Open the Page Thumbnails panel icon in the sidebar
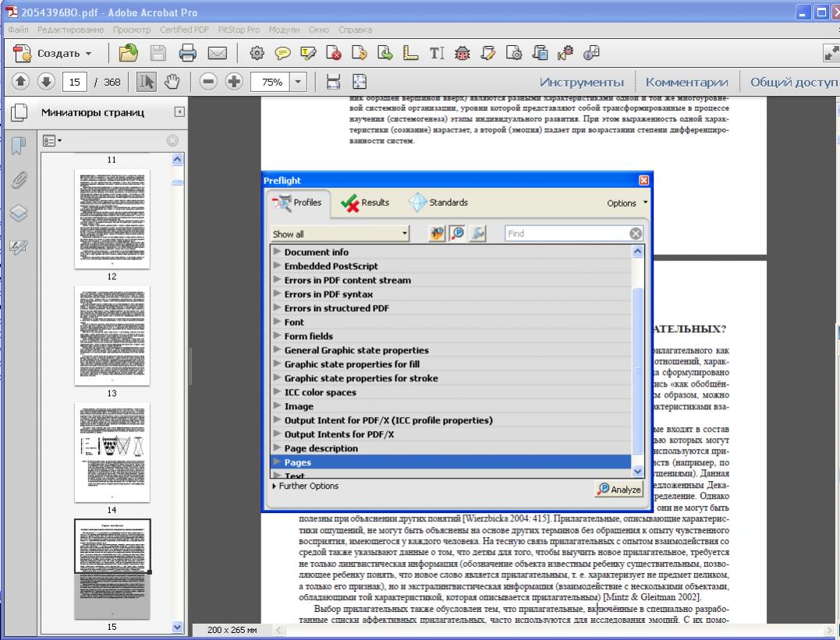Image resolution: width=840 pixels, height=640 pixels. click(19, 112)
